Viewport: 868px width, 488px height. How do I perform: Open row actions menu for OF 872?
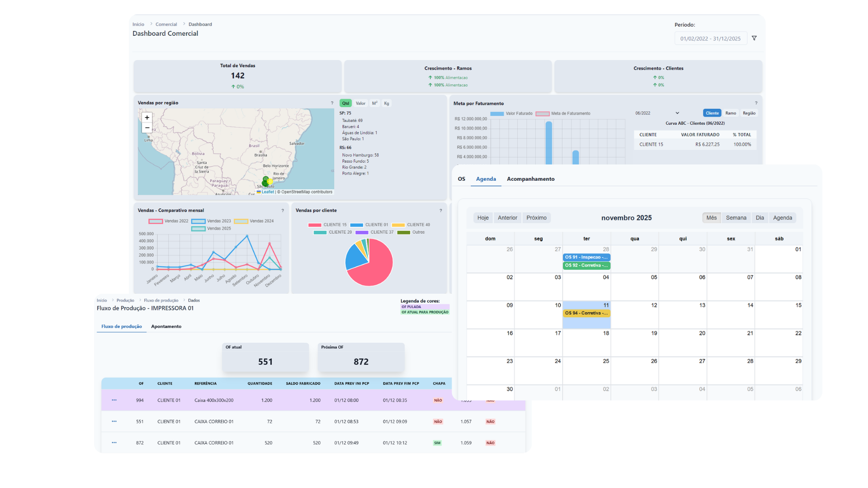pyautogui.click(x=114, y=443)
